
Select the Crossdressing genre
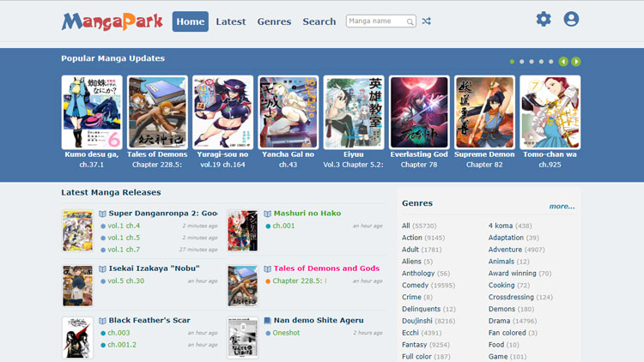tap(512, 297)
